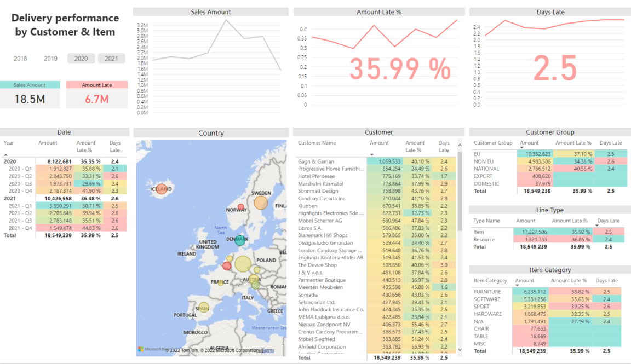Select Resource in the Line Type table
Screen dimensions: 631x364
485,239
